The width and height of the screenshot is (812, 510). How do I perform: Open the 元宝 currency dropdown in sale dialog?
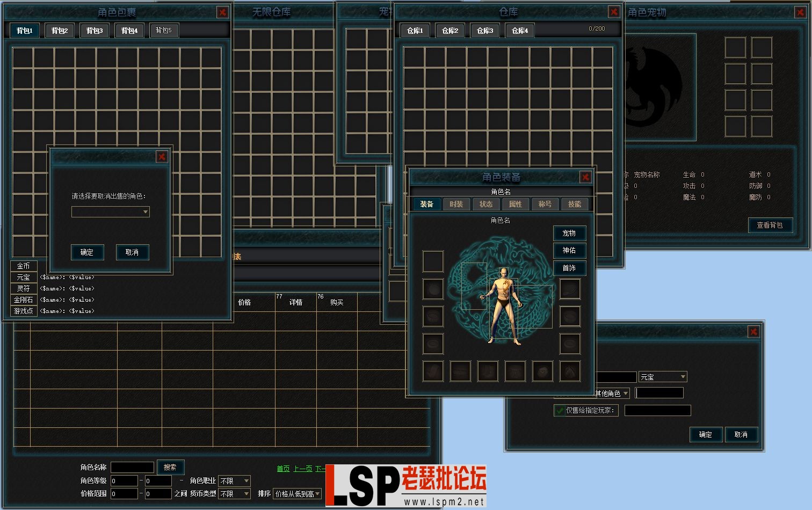[x=663, y=377]
